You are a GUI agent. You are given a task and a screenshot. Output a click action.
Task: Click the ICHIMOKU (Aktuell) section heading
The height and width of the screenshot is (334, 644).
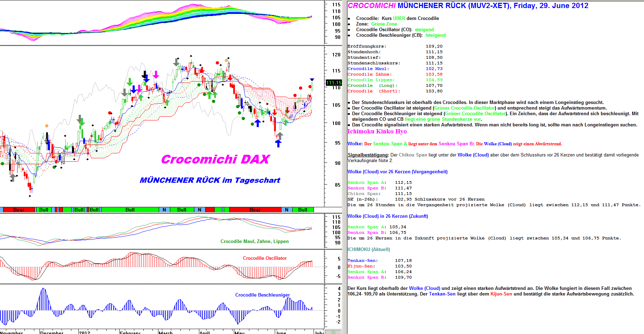click(x=368, y=249)
